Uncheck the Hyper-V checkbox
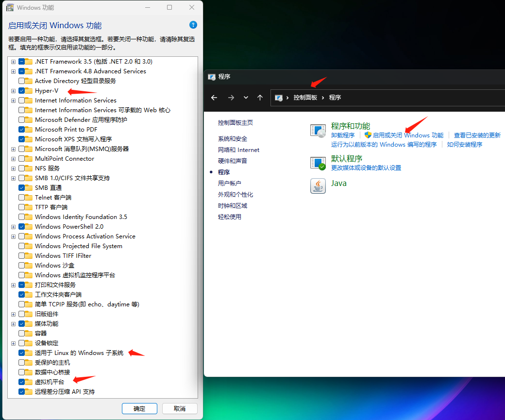 (21, 91)
